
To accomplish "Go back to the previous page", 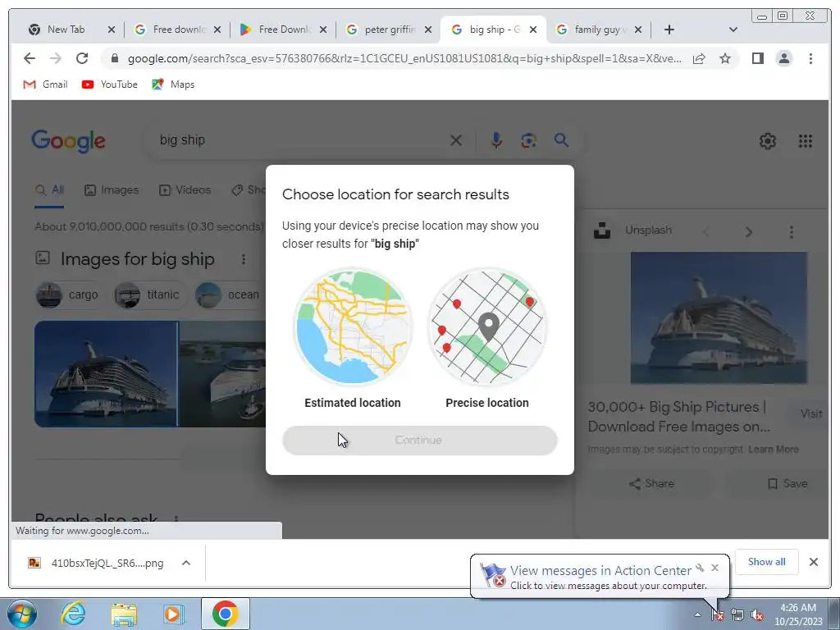I will point(30,58).
